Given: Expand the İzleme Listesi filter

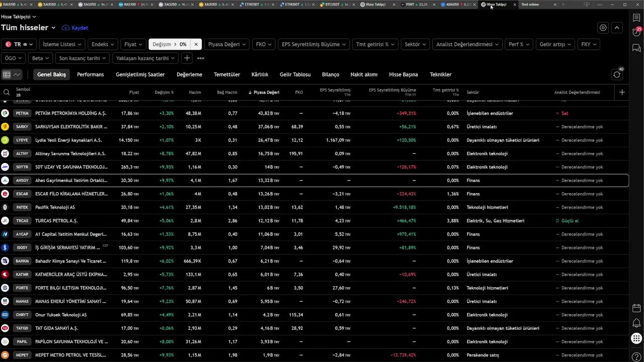Looking at the screenshot, I should tap(62, 44).
